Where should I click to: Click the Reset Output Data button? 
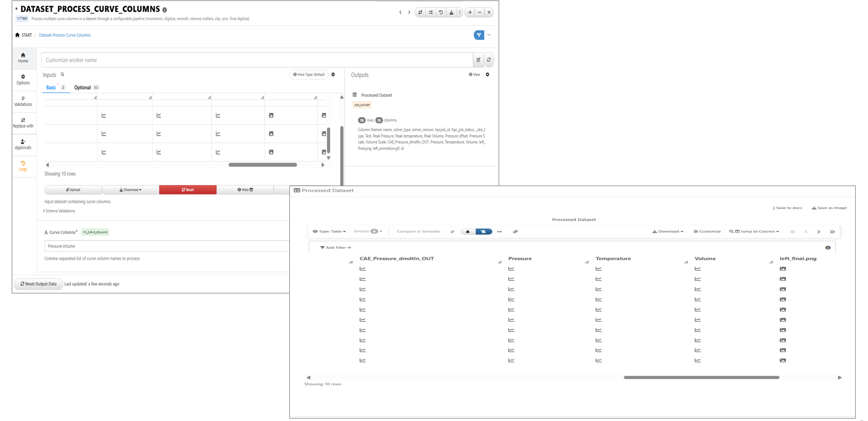click(x=38, y=284)
